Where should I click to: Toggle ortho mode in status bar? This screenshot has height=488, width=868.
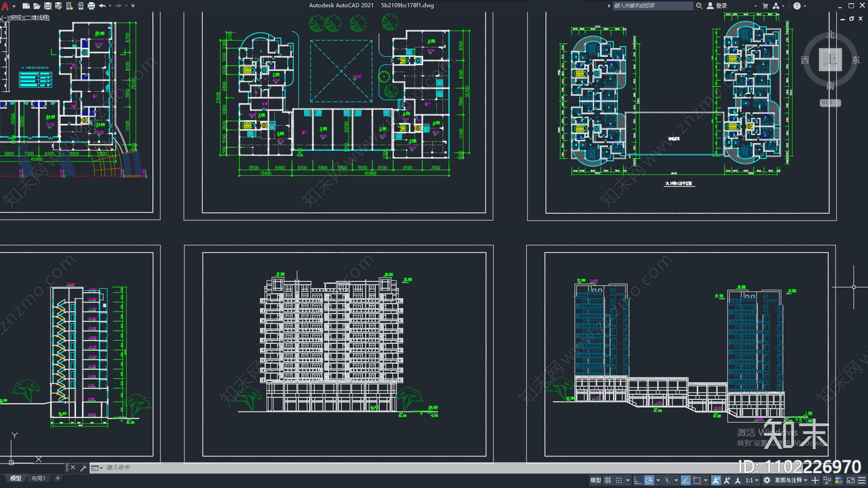click(x=637, y=480)
